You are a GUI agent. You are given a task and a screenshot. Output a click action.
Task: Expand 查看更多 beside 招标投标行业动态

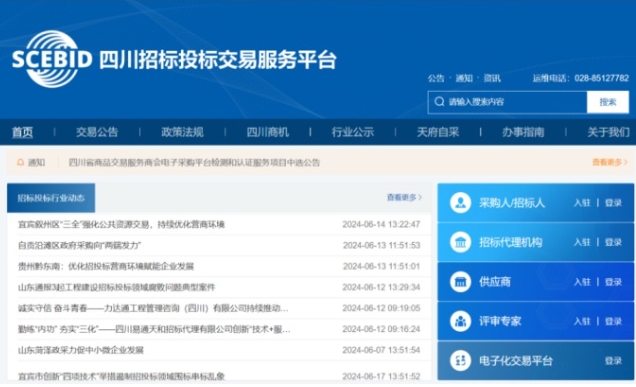pyautogui.click(x=404, y=198)
